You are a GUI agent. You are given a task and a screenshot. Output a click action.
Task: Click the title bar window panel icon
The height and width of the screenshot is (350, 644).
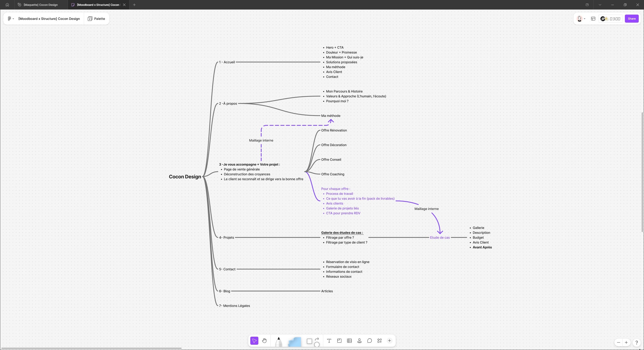[x=587, y=5]
